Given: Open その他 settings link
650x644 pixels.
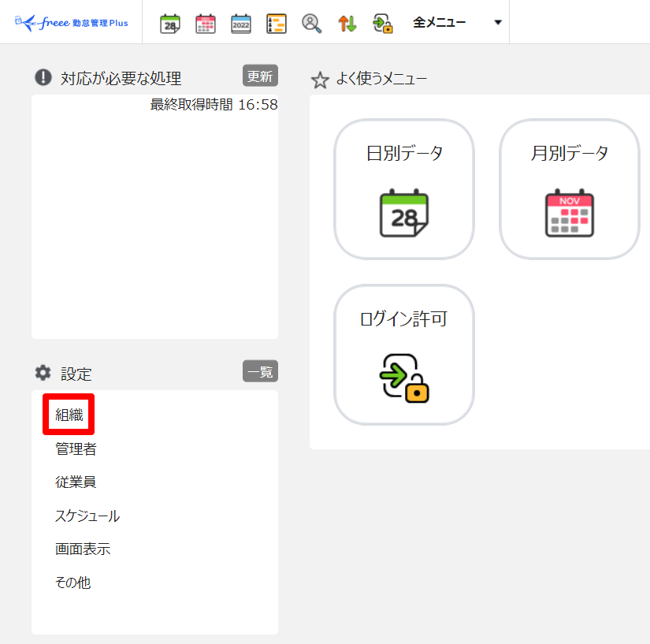Looking at the screenshot, I should point(73,583).
